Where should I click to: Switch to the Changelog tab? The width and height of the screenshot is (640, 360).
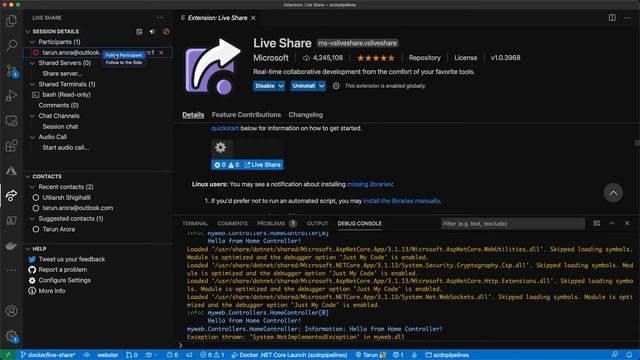coord(306,115)
